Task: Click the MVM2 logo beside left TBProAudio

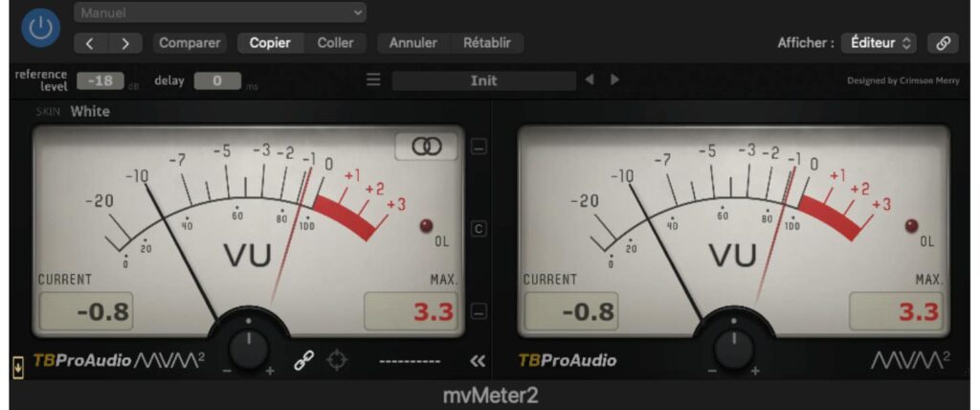Action: 169,360
